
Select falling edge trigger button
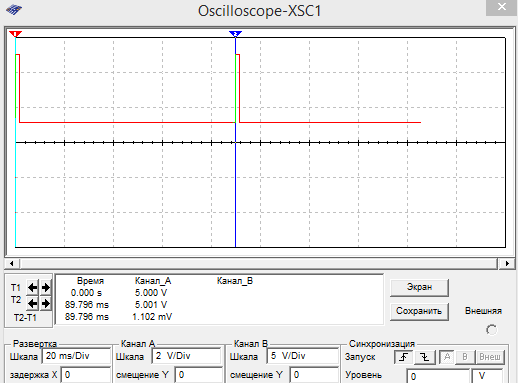tap(425, 357)
